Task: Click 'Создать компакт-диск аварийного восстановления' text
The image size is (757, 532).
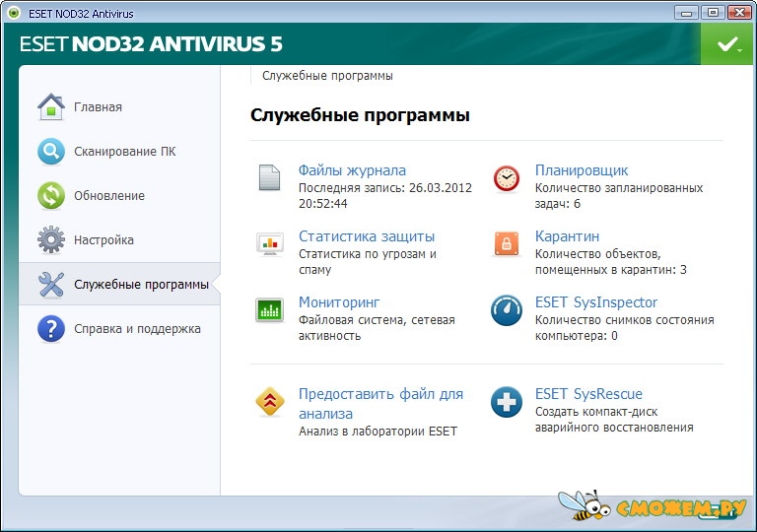Action: click(614, 419)
